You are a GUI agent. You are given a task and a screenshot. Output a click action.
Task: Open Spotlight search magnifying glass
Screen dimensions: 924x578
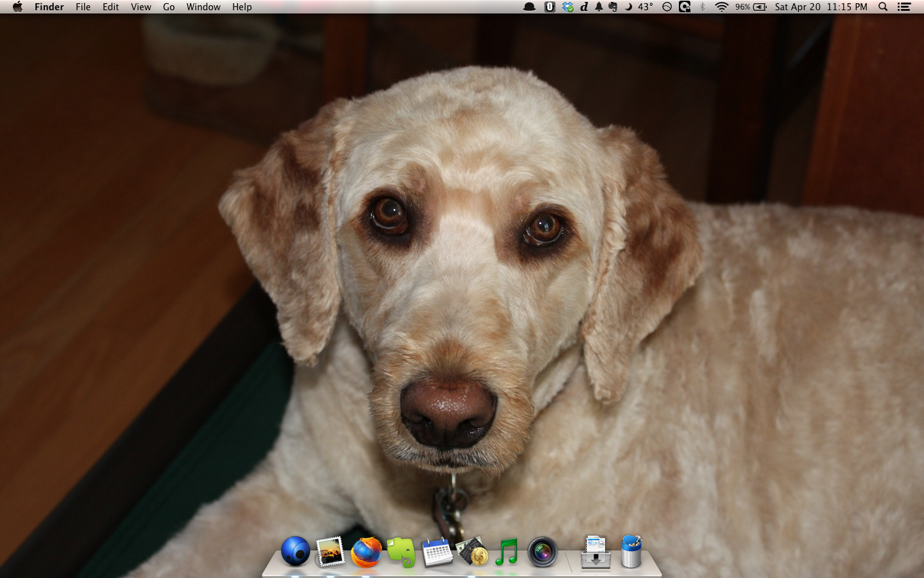click(x=883, y=7)
